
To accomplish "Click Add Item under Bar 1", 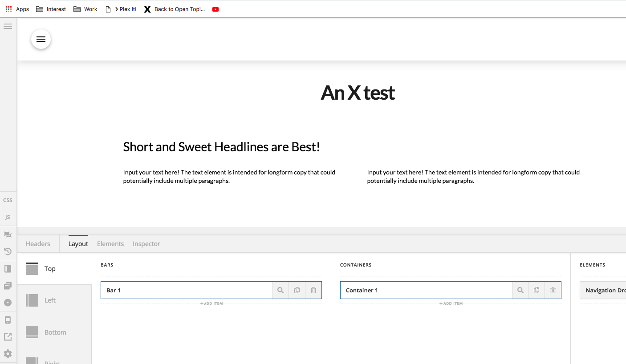I will pyautogui.click(x=211, y=303).
